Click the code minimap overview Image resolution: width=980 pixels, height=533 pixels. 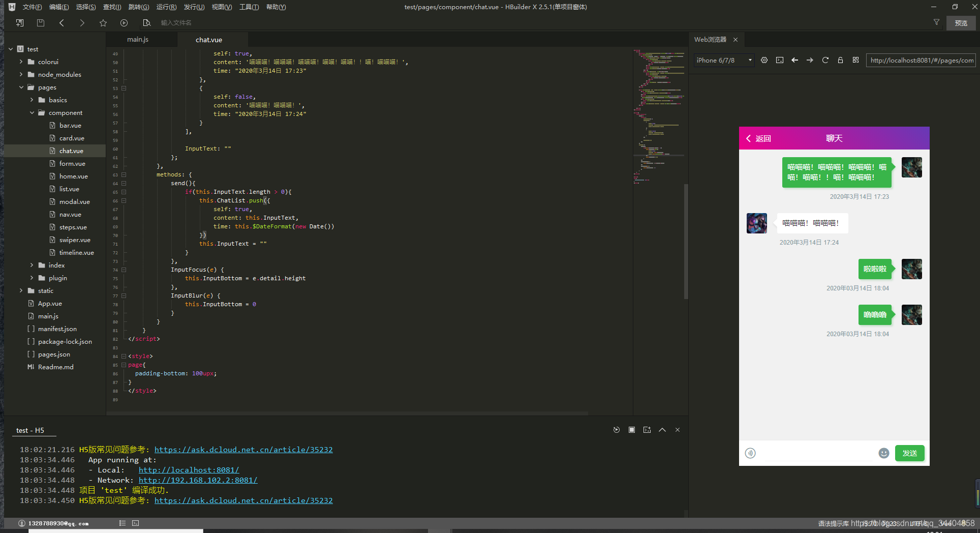659,117
